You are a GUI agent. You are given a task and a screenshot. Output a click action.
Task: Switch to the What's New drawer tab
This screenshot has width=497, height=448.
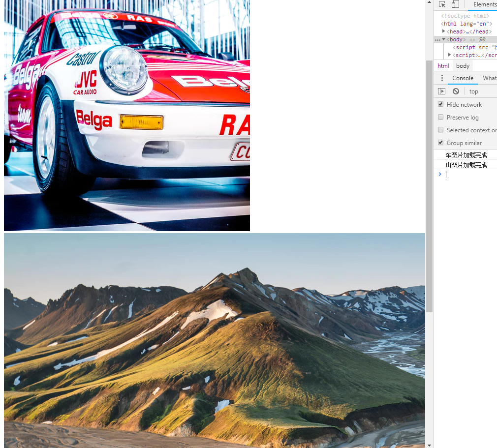[x=490, y=78]
